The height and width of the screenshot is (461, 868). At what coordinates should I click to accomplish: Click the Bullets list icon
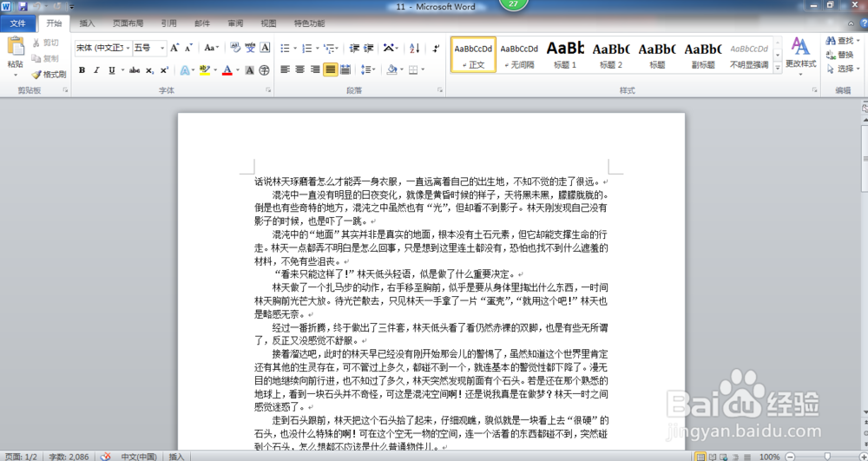[285, 49]
